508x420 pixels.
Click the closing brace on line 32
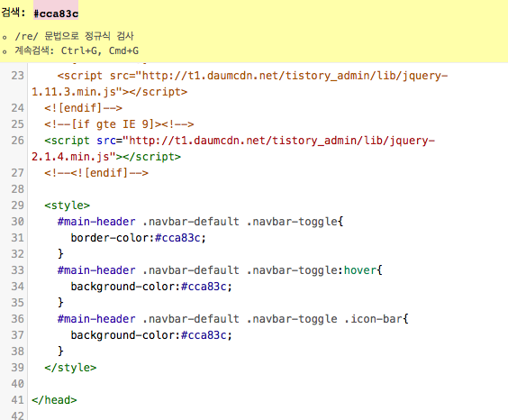(60, 254)
